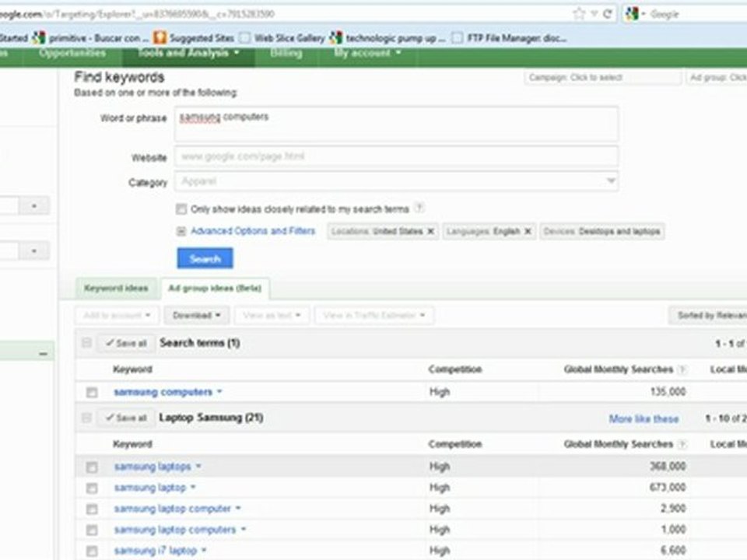This screenshot has height=560, width=747.
Task: Check the 'samsung computers' keyword row checkbox
Action: tap(92, 392)
